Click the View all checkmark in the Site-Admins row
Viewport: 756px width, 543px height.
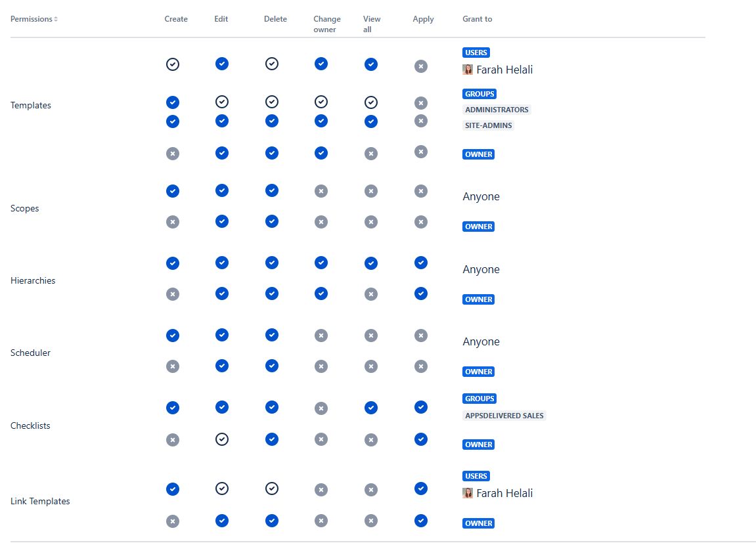(x=371, y=121)
